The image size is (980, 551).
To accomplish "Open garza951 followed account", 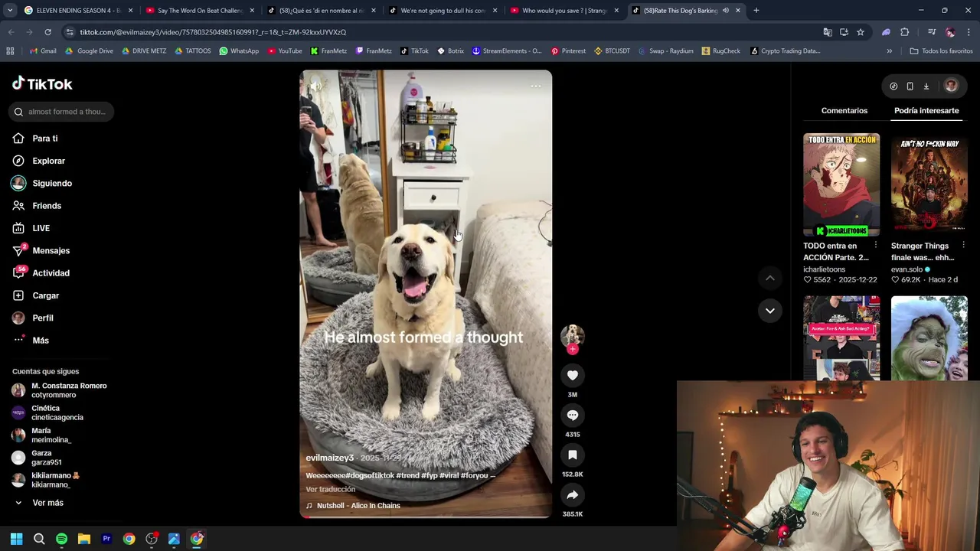I will (x=37, y=458).
